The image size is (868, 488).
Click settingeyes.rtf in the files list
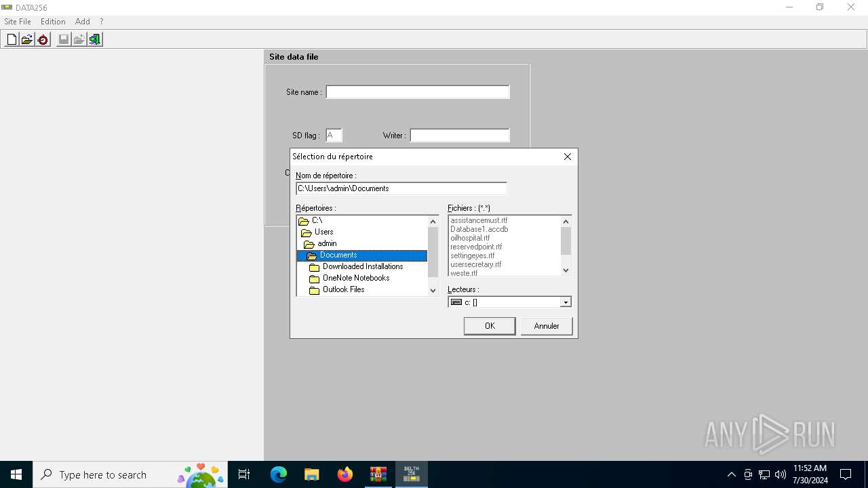tap(472, 256)
